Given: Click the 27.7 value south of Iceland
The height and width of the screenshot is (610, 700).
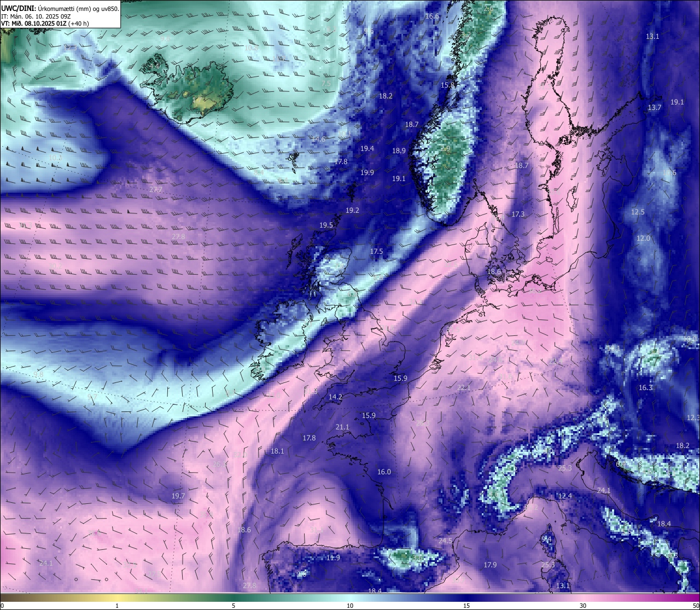Looking at the screenshot, I should tap(155, 190).
